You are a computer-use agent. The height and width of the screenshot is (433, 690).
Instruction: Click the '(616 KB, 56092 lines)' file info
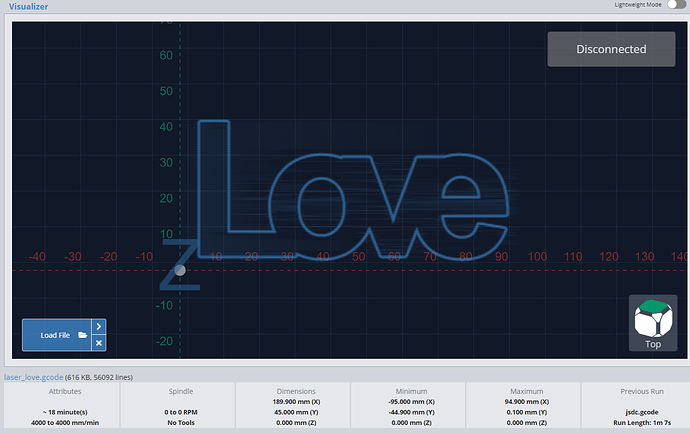coord(99,377)
